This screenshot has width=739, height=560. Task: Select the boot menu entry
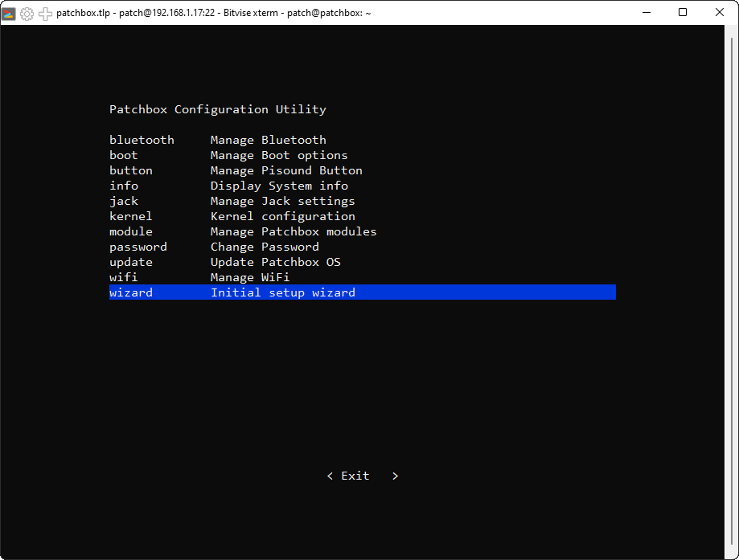pyautogui.click(x=124, y=155)
